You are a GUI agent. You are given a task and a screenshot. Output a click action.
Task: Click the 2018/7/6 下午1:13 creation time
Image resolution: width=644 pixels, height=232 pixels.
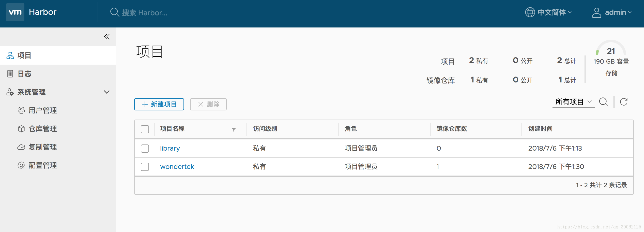tap(555, 148)
